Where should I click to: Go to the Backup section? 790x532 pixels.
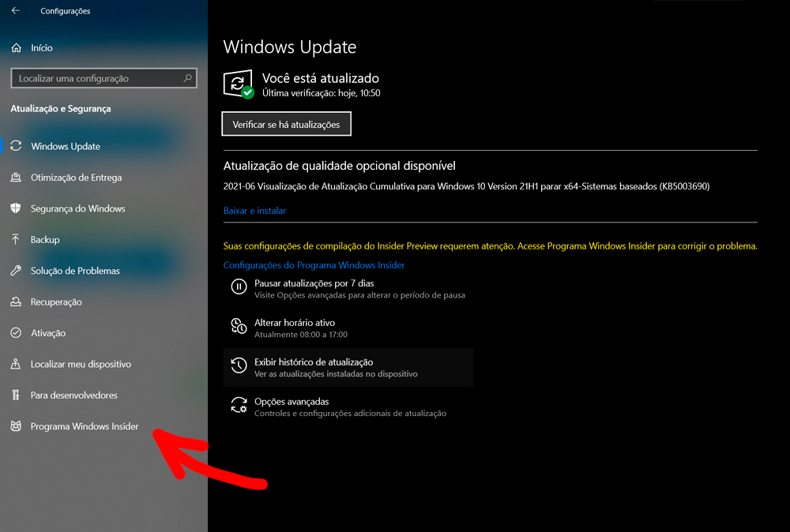click(x=45, y=240)
